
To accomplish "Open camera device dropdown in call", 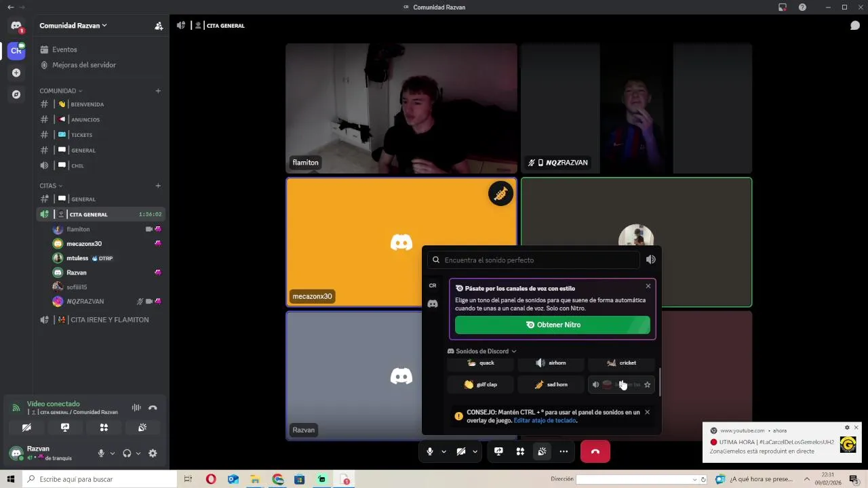I will (475, 451).
